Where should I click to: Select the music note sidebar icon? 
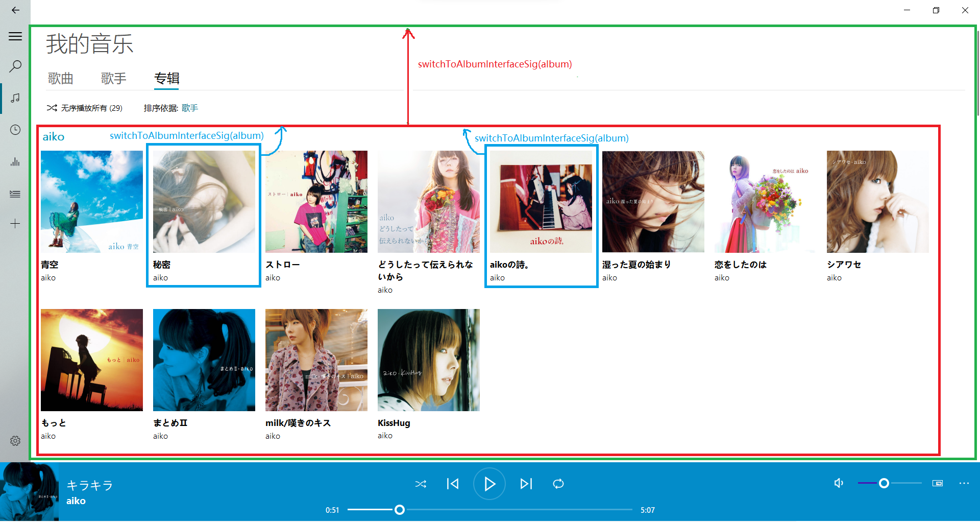[15, 98]
